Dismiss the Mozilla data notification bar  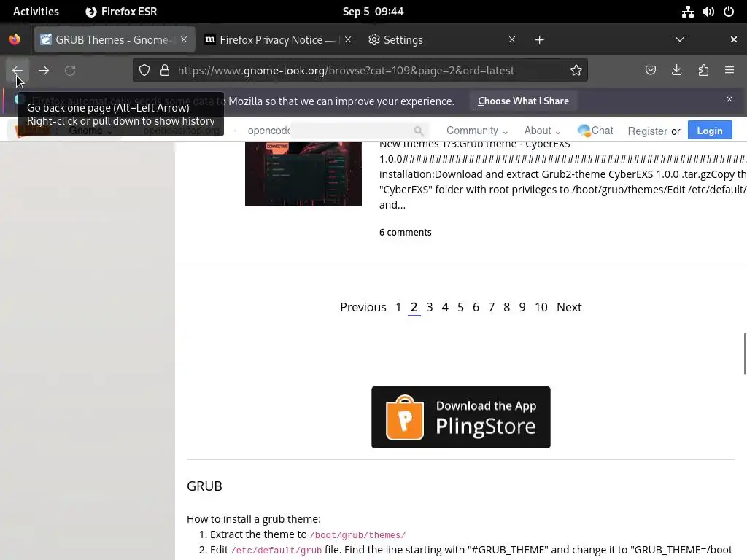pyautogui.click(x=729, y=99)
